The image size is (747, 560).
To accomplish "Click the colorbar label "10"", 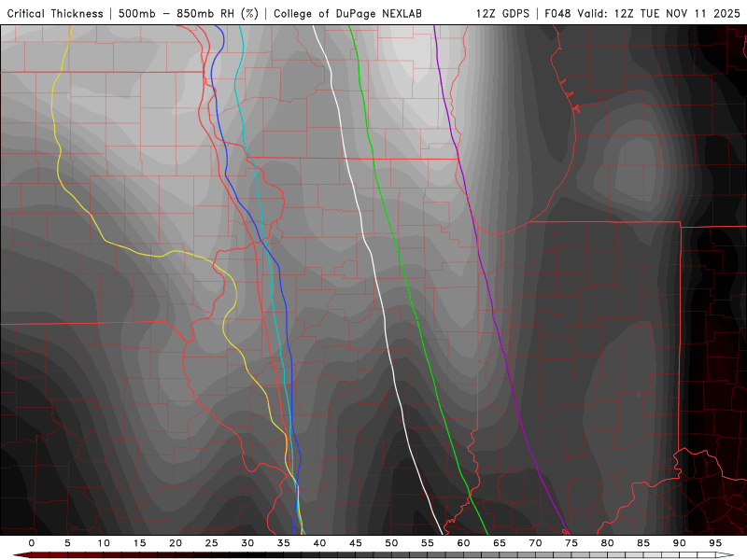I will [104, 543].
